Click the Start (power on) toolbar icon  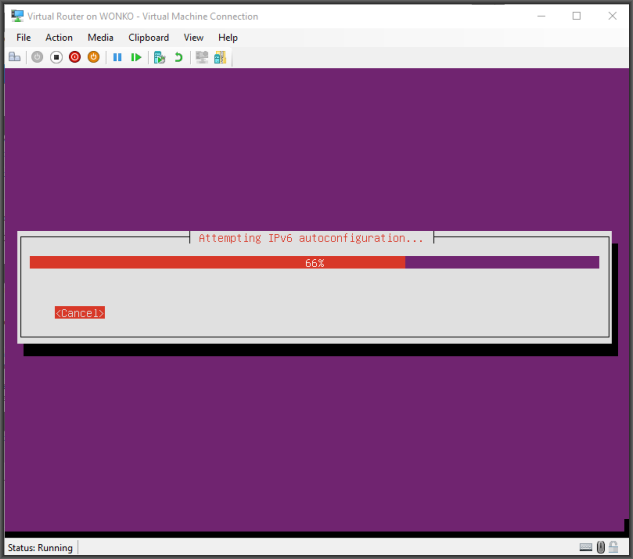(37, 57)
